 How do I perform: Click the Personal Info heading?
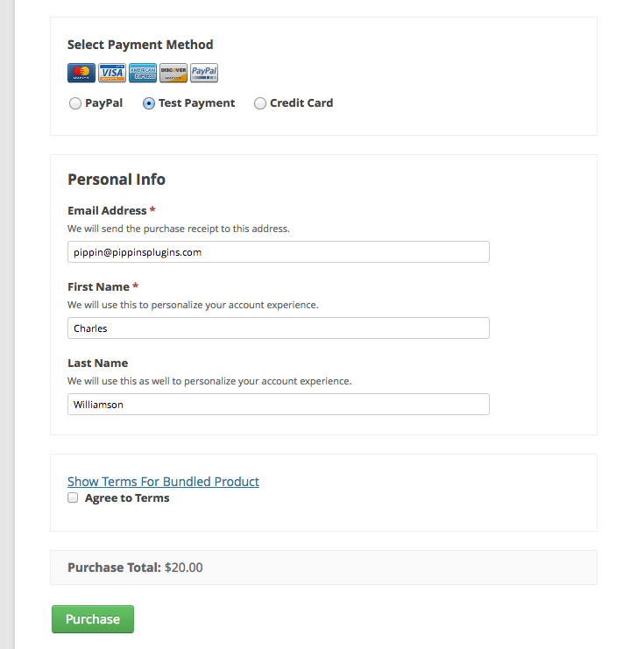coord(117,180)
